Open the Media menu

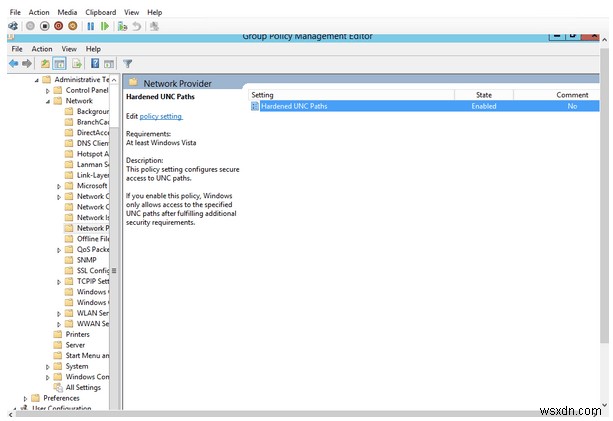pyautogui.click(x=65, y=12)
